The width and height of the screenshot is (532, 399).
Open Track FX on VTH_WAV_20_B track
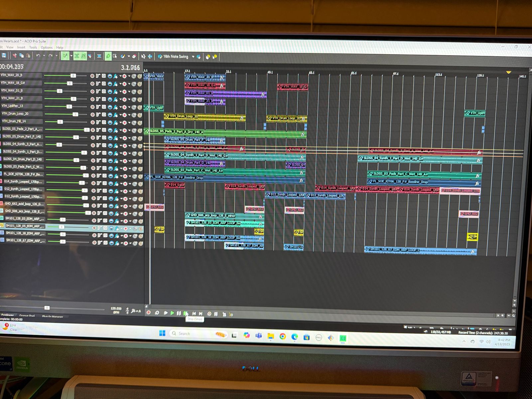[x=115, y=76]
